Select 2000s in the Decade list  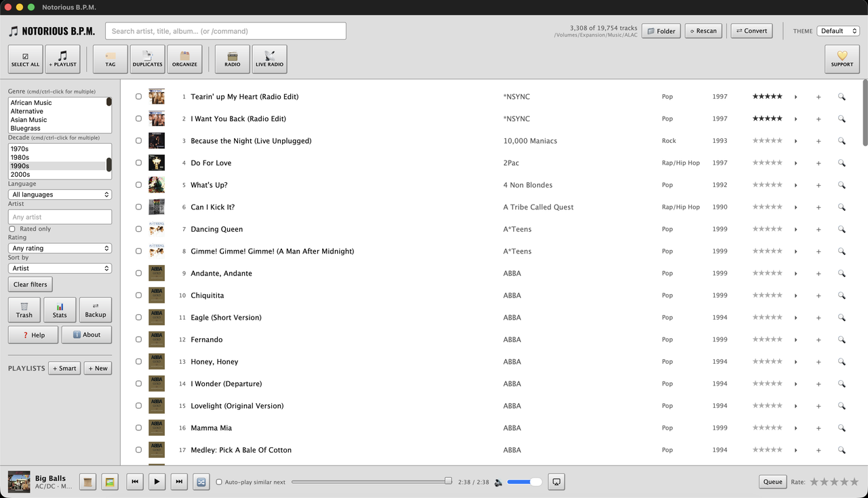click(57, 174)
